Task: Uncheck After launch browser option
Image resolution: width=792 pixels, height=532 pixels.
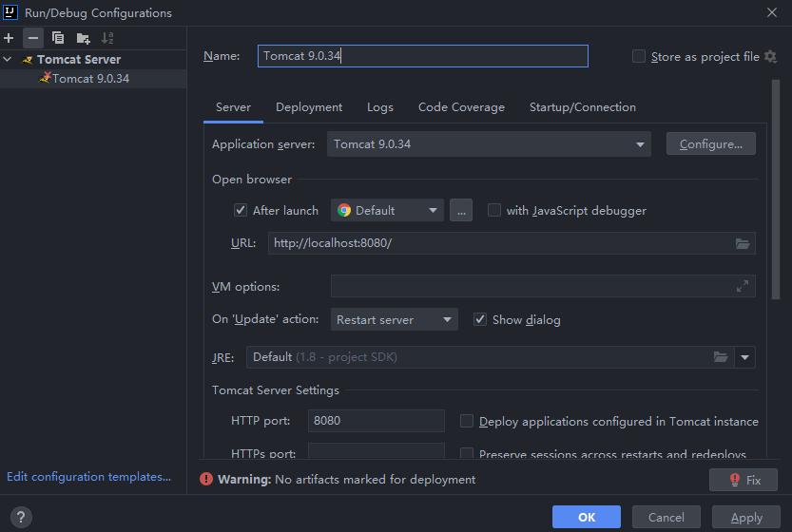Action: coord(241,210)
